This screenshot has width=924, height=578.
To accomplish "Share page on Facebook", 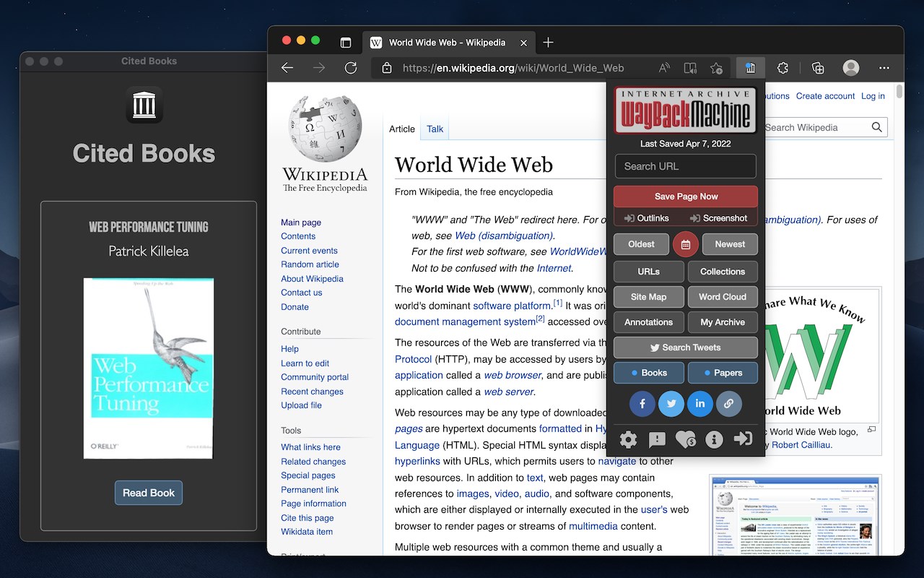I will point(642,404).
